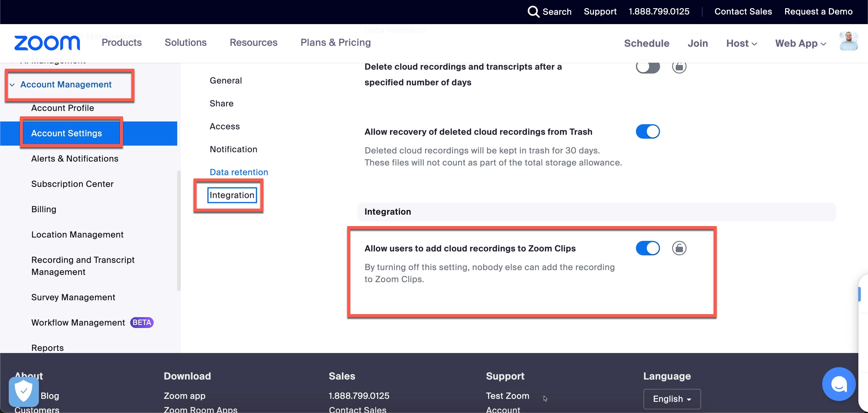Open the English language selector
868x413 pixels.
point(671,399)
